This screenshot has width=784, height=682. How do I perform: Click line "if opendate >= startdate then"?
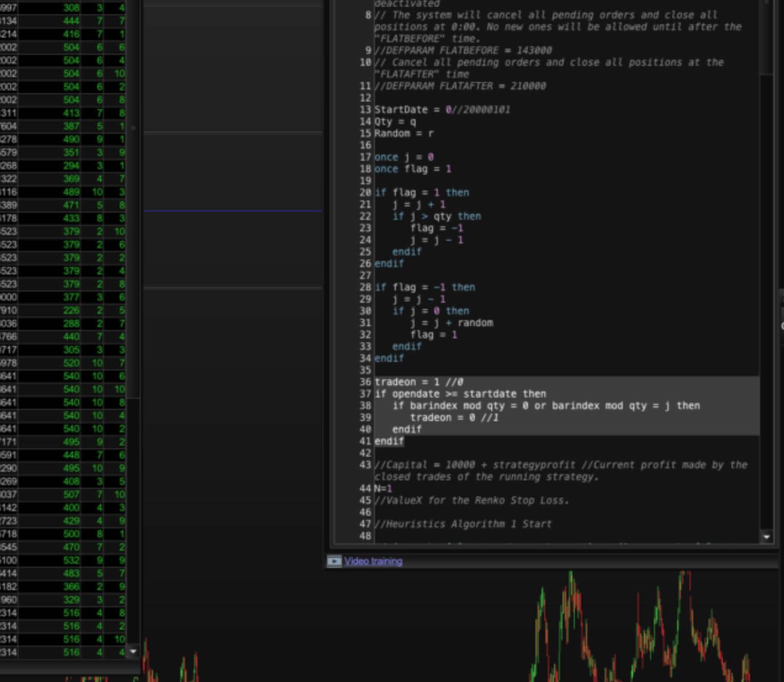(x=460, y=394)
